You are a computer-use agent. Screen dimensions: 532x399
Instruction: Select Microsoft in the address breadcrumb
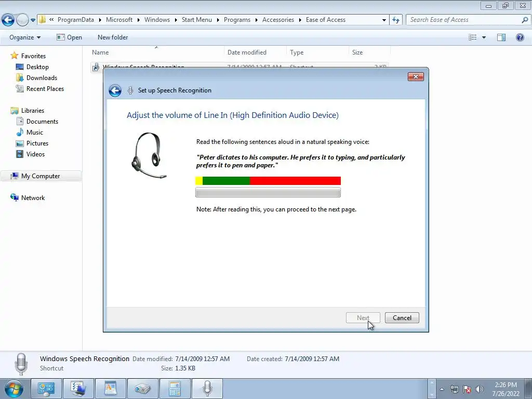tap(119, 20)
